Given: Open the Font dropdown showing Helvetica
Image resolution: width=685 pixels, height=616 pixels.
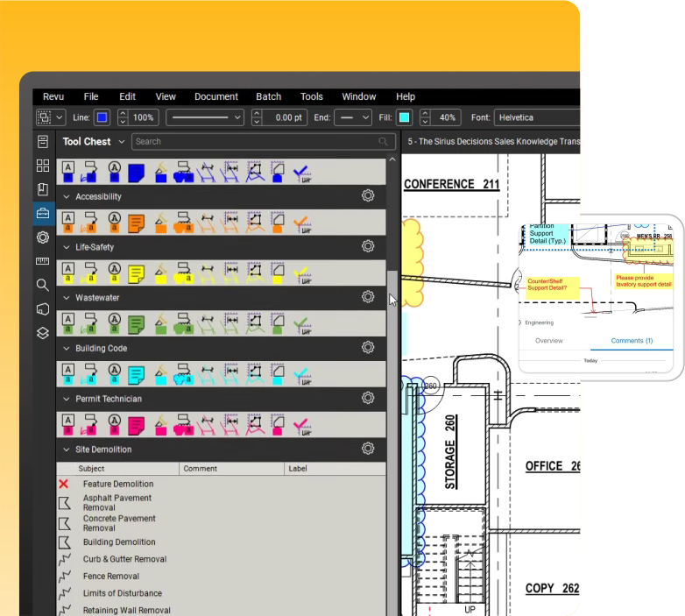Looking at the screenshot, I should 537,117.
